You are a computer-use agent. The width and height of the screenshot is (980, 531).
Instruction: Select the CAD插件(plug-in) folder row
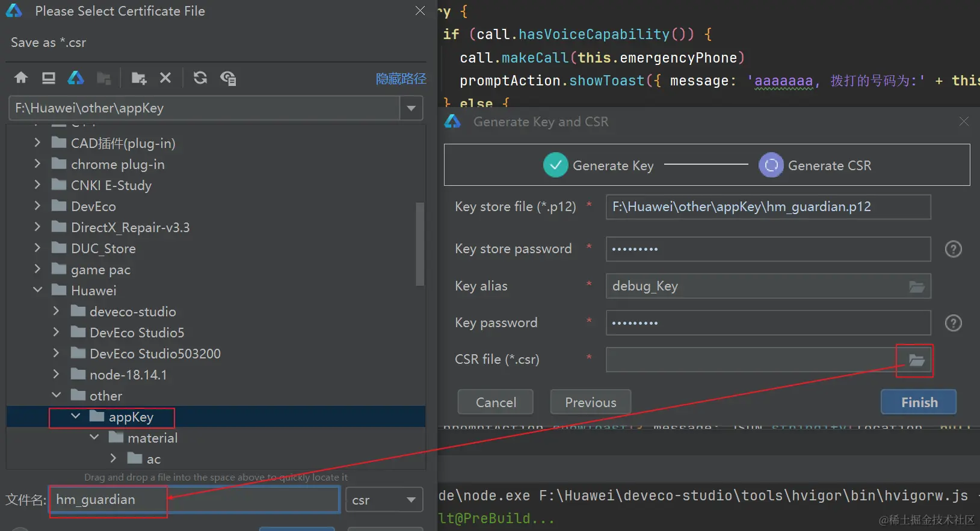pos(216,143)
